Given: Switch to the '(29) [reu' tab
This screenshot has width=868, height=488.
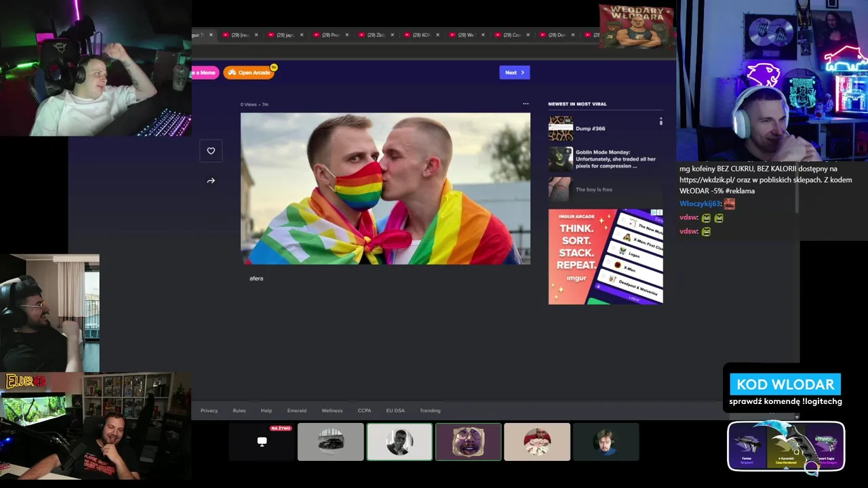Looking at the screenshot, I should (x=241, y=35).
